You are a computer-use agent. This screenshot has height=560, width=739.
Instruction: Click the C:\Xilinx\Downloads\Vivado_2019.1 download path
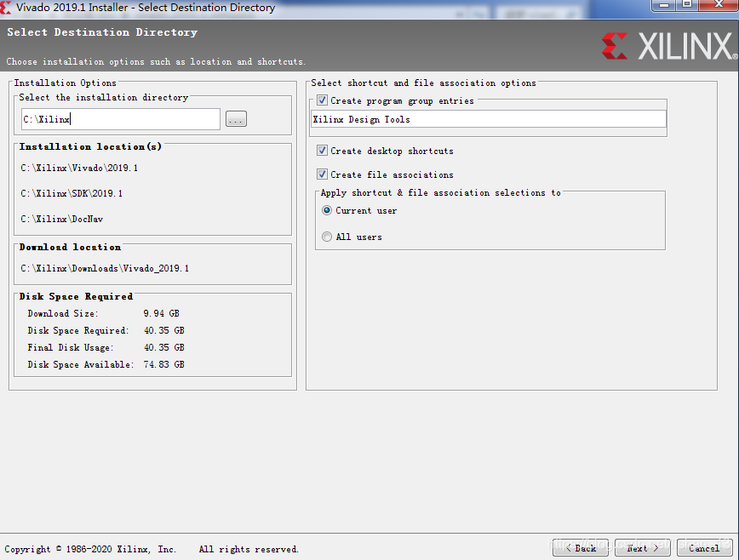point(105,268)
